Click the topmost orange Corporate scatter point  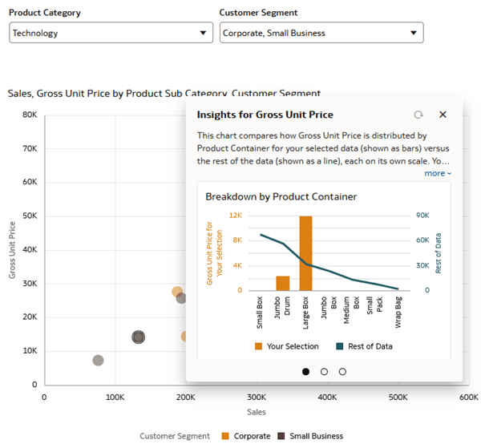click(x=177, y=292)
